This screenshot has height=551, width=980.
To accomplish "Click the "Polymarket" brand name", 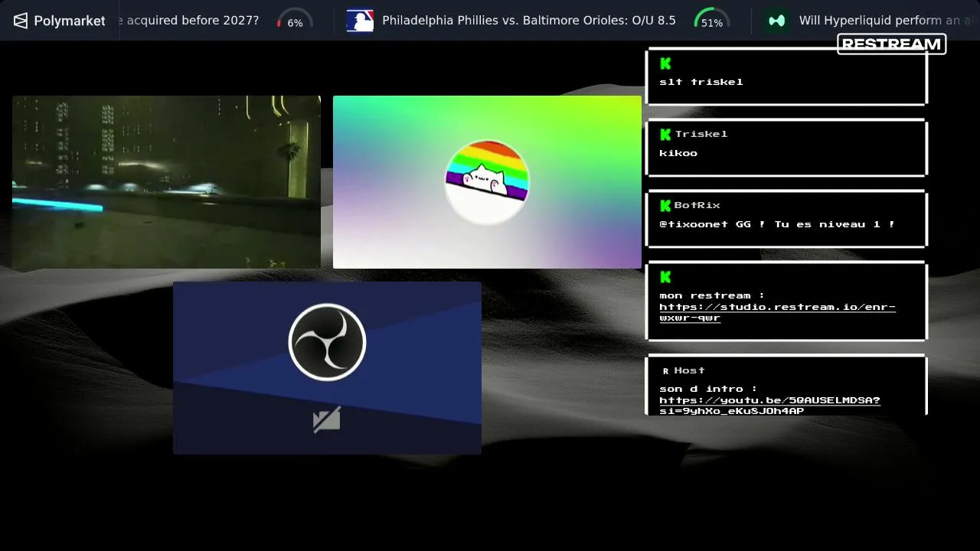I will tap(70, 21).
